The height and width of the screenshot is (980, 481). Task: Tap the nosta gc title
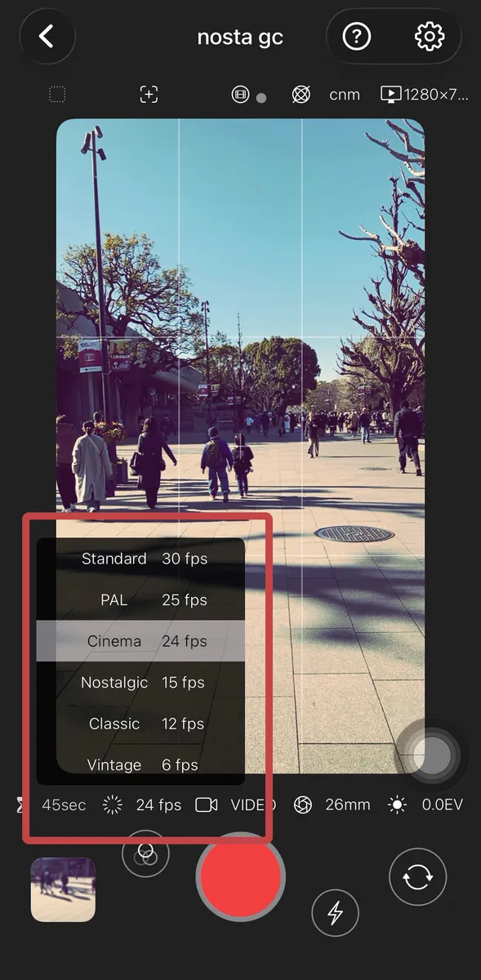[x=240, y=37]
